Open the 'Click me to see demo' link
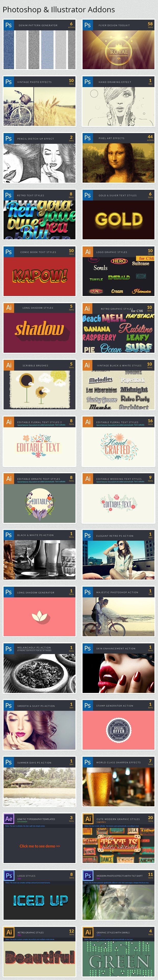Image resolution: width=158 pixels, height=980 pixels. point(39,846)
